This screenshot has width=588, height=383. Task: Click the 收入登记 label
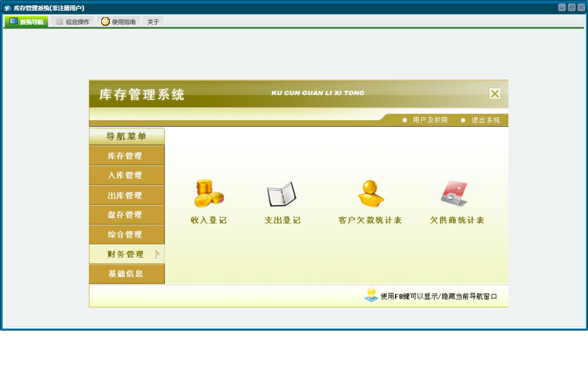coord(209,220)
